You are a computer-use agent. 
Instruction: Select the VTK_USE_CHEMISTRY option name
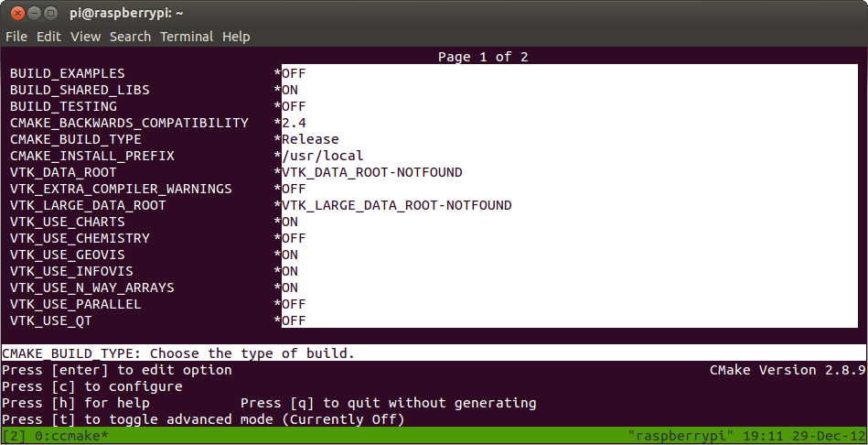80,238
